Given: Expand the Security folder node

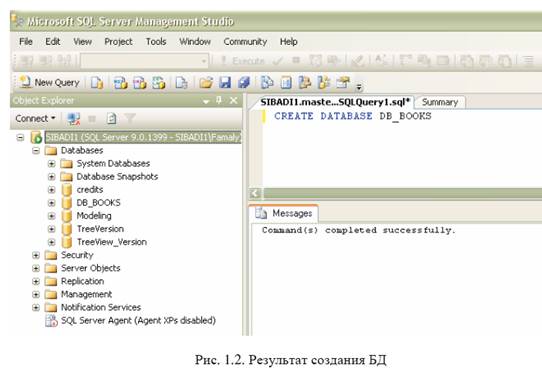Looking at the screenshot, I should (x=36, y=255).
